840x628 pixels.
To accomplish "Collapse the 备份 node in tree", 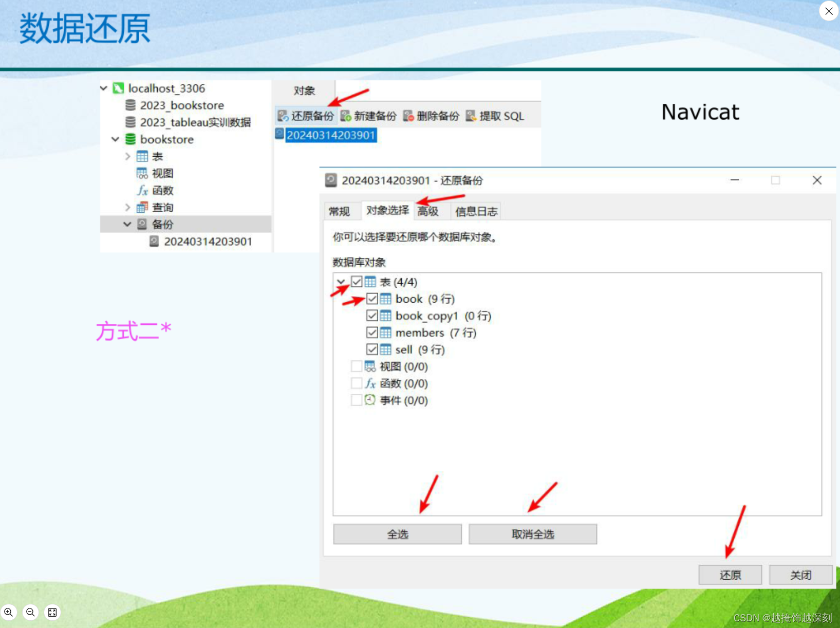I will 127,224.
